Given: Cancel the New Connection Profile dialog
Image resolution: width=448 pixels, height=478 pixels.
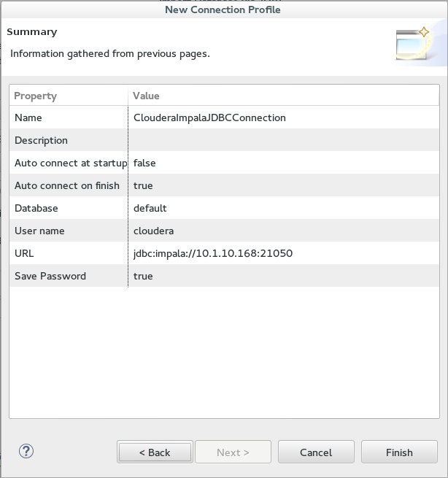Looking at the screenshot, I should 316,452.
